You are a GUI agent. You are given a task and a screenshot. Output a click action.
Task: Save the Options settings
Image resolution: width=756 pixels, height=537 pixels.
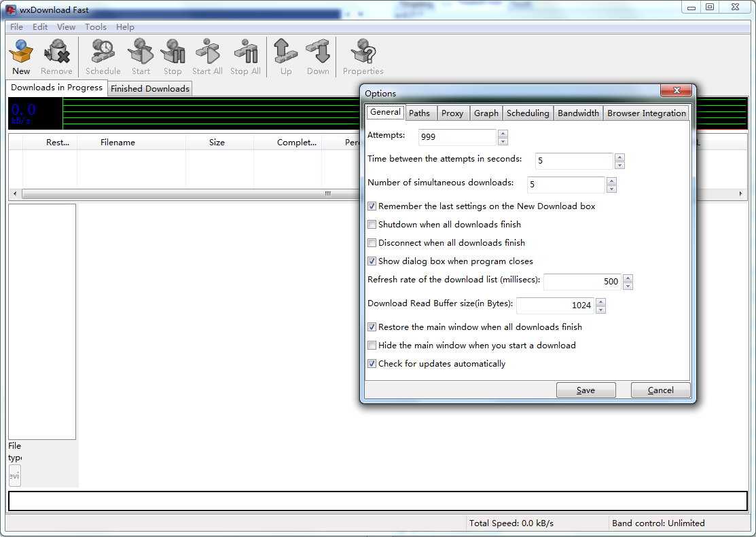tap(586, 390)
